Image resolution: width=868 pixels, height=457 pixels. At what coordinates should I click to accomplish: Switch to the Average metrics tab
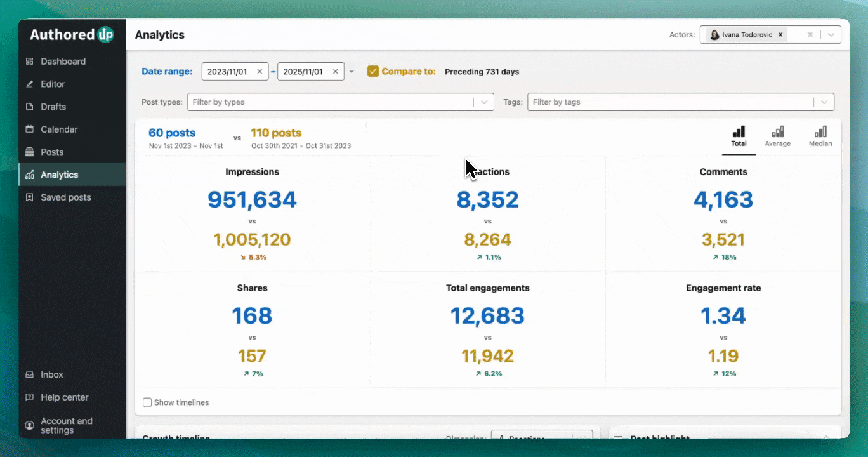point(777,136)
